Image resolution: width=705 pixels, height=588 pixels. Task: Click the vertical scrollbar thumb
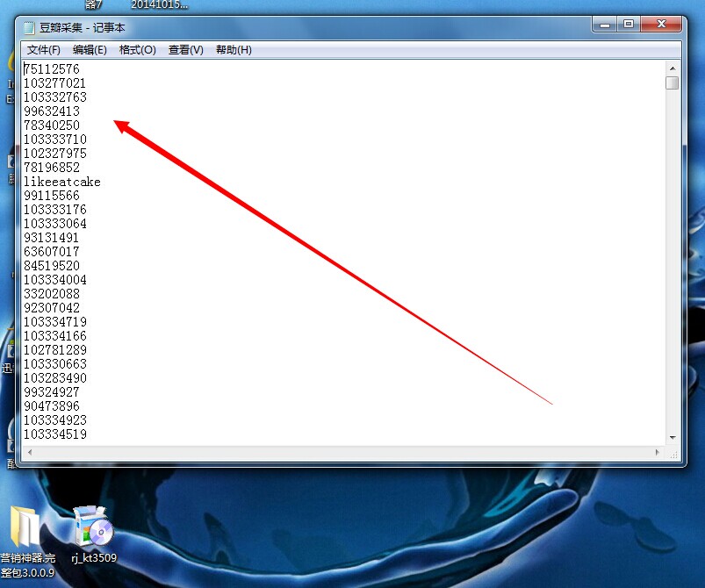coord(673,83)
